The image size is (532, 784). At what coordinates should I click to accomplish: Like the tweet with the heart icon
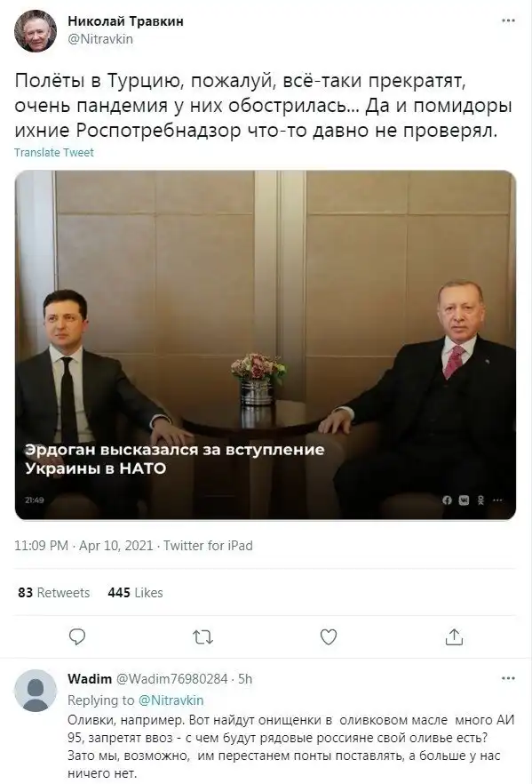[x=329, y=637]
